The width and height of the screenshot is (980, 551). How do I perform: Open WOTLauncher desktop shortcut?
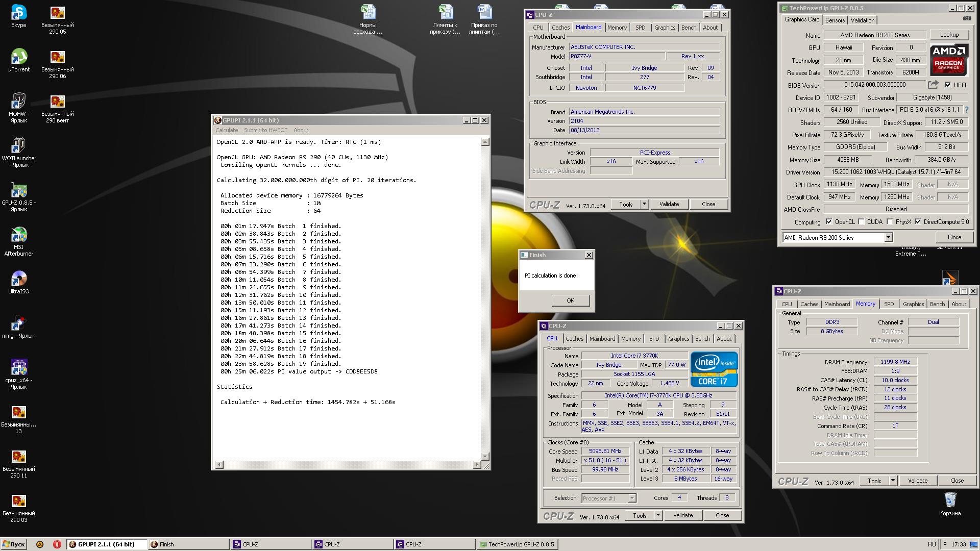[x=19, y=152]
